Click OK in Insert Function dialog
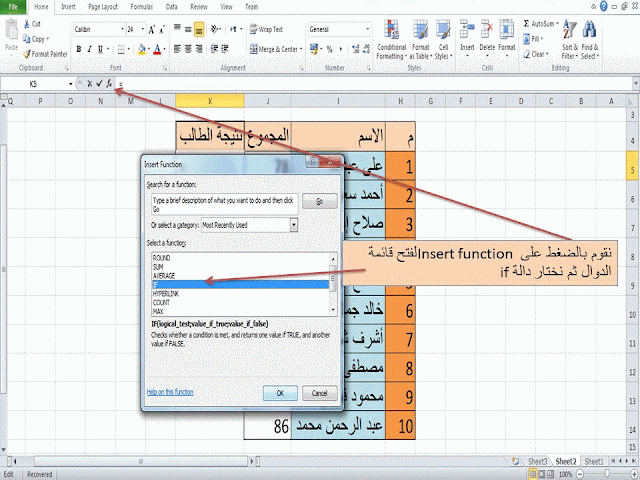640x480 pixels. coord(280,393)
